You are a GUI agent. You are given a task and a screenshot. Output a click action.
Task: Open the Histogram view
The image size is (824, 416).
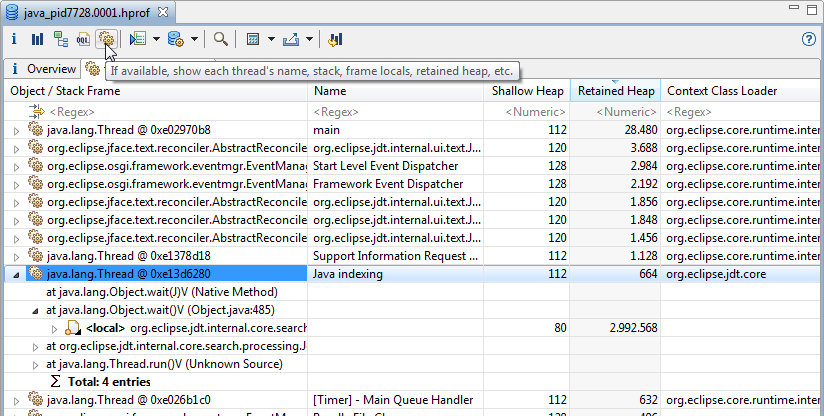(x=37, y=40)
